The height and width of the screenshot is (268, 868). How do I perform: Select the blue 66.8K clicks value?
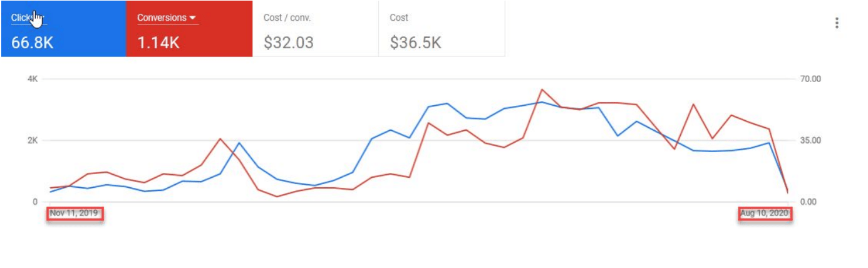click(x=32, y=43)
